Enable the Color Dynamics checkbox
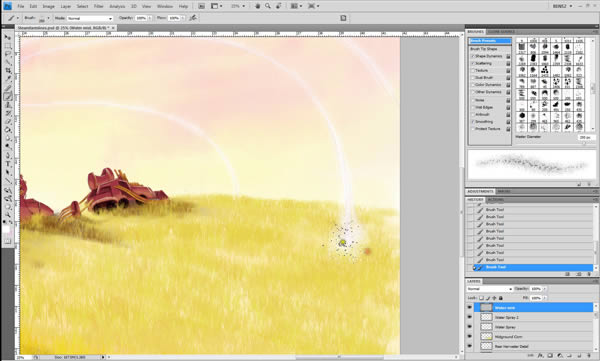 point(473,85)
